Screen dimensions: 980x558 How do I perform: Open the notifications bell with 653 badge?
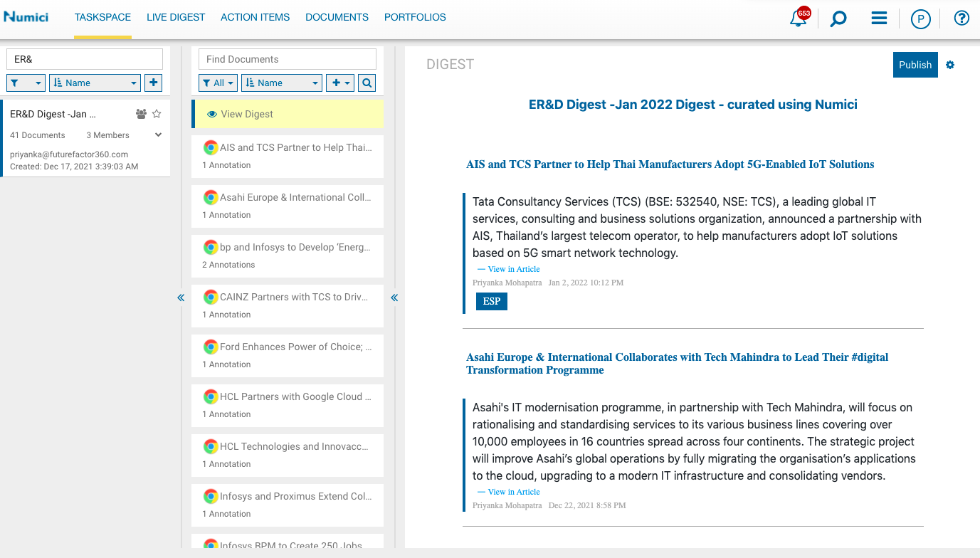tap(799, 18)
